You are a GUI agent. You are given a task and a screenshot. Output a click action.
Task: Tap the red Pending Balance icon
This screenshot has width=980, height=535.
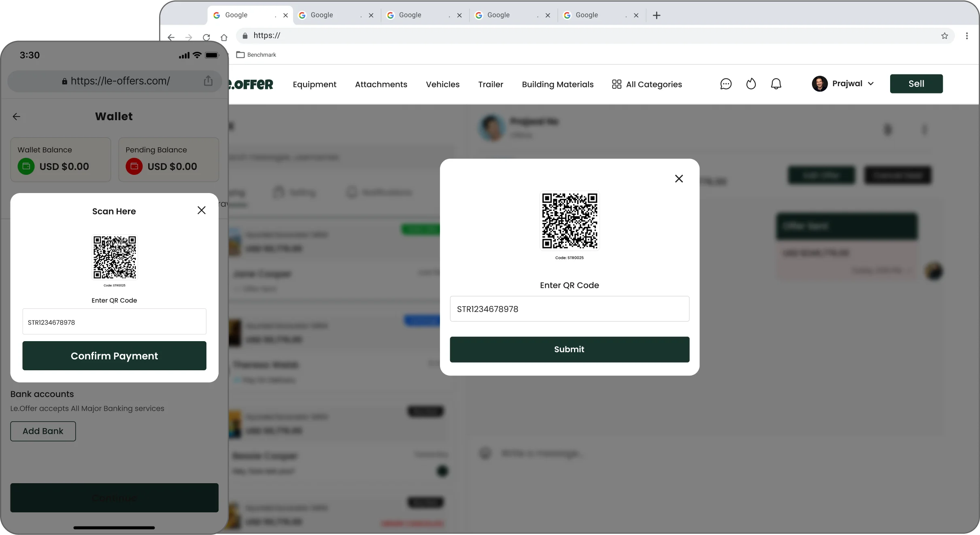(x=134, y=166)
